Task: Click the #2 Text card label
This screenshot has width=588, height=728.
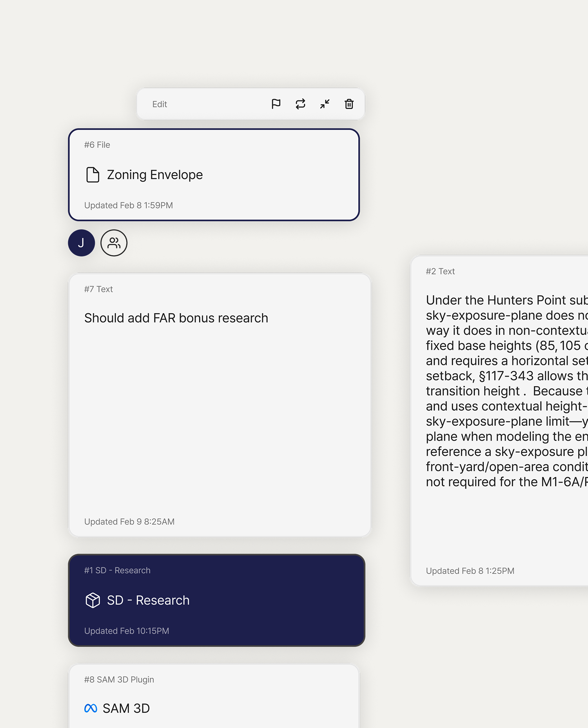Action: 440,271
